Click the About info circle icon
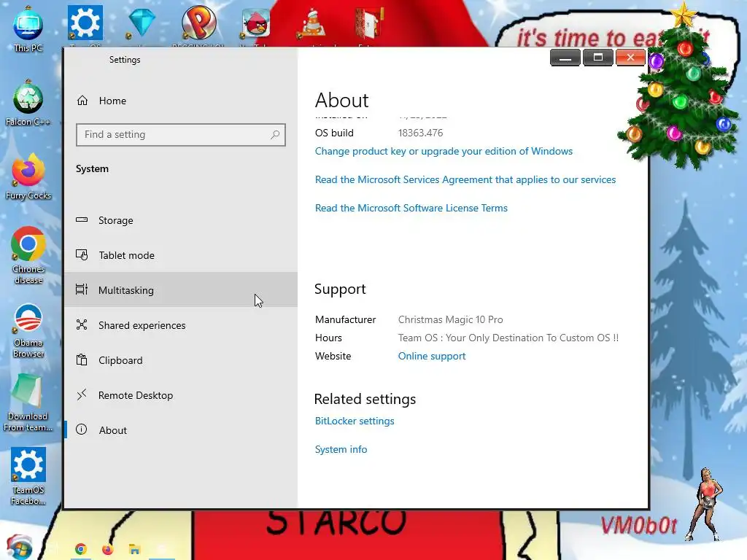The image size is (747, 560). 82,429
